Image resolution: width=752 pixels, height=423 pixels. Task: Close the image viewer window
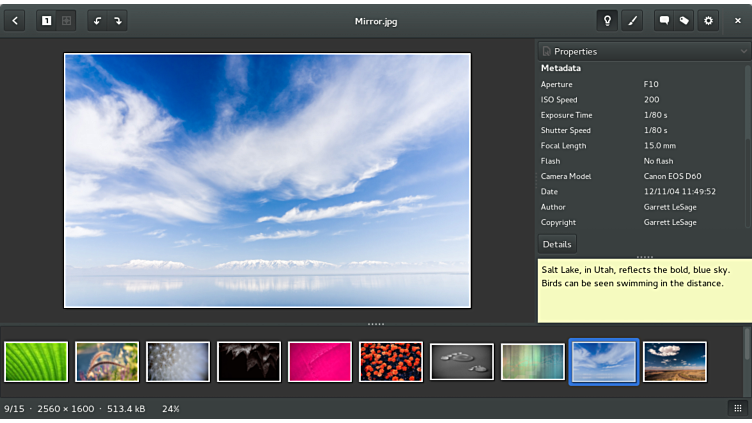pyautogui.click(x=738, y=20)
